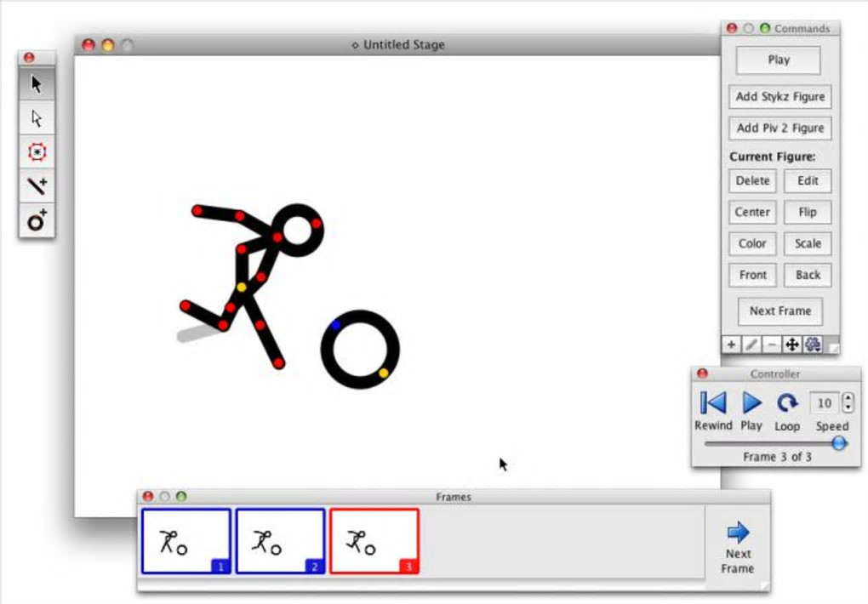Click the blue arrow Next Frame in Frames panel

tap(738, 532)
